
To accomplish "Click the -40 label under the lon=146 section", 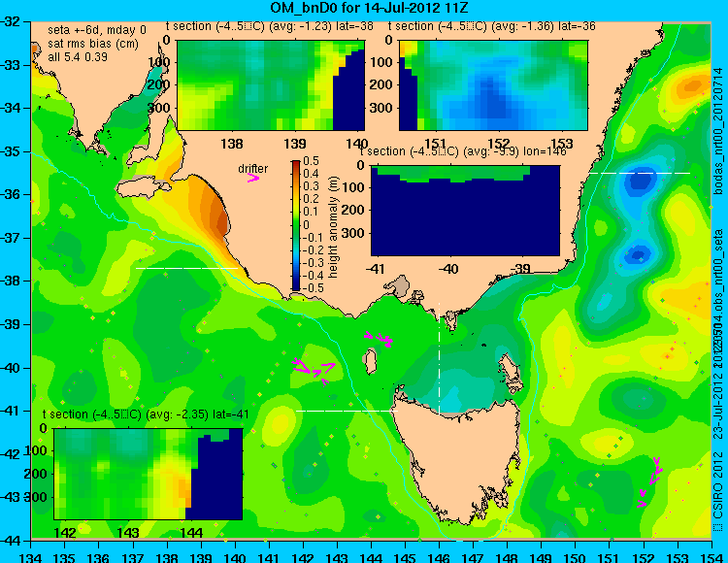I will [x=448, y=268].
